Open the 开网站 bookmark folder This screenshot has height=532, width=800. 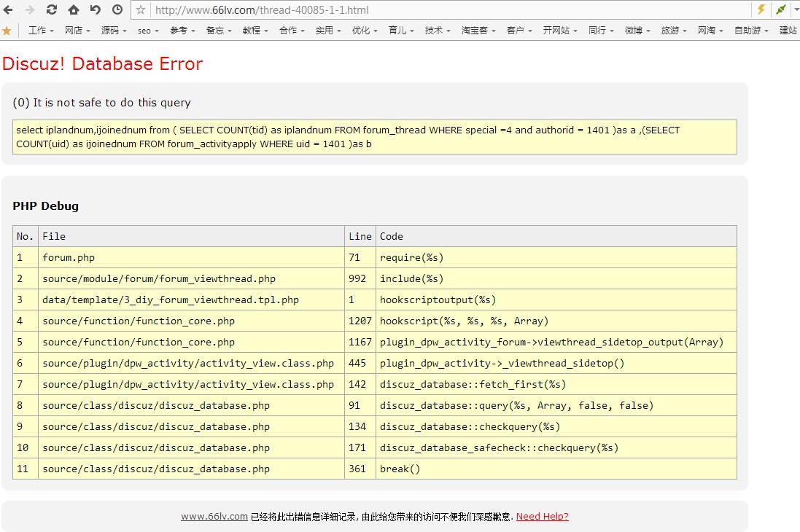559,31
